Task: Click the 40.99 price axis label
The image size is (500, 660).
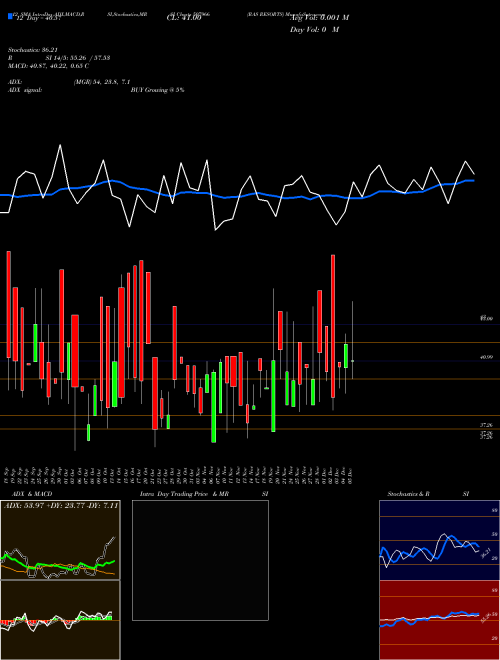Action: 487,357
